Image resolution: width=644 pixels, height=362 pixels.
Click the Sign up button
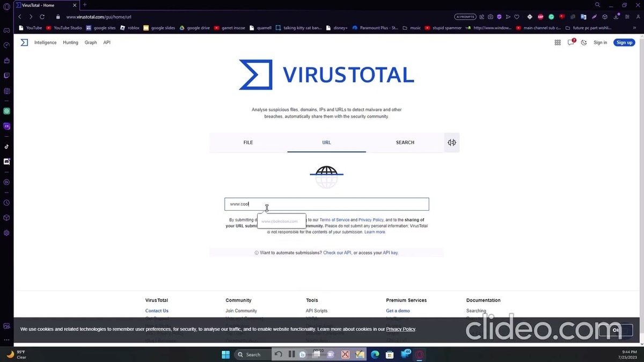tap(624, 42)
